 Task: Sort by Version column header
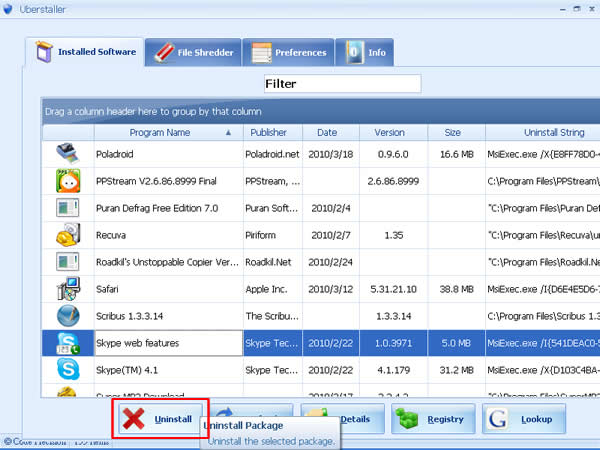[393, 132]
